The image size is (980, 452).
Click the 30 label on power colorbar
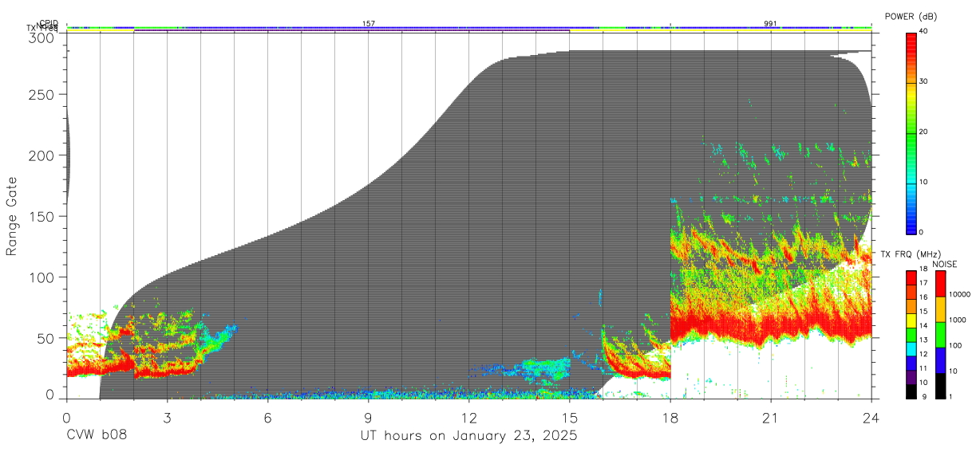pos(924,81)
